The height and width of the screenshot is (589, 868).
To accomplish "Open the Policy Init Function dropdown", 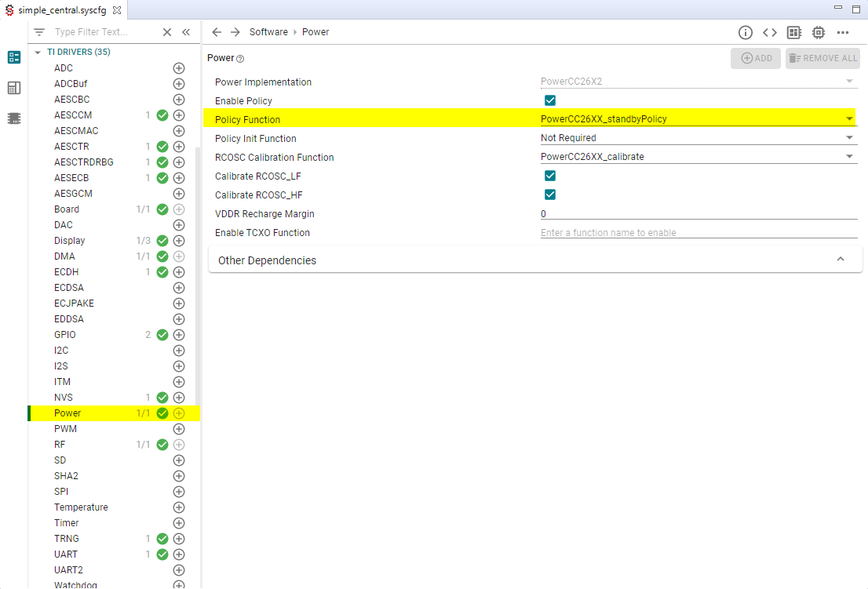I will (x=697, y=138).
